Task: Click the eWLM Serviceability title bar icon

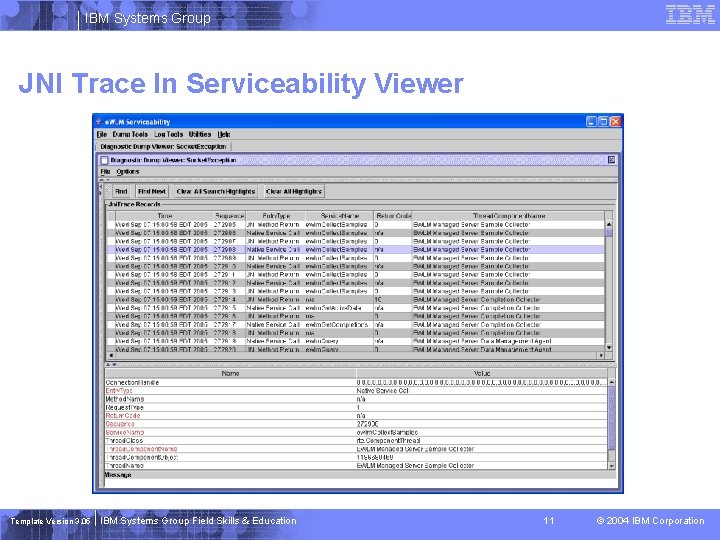Action: click(98, 122)
